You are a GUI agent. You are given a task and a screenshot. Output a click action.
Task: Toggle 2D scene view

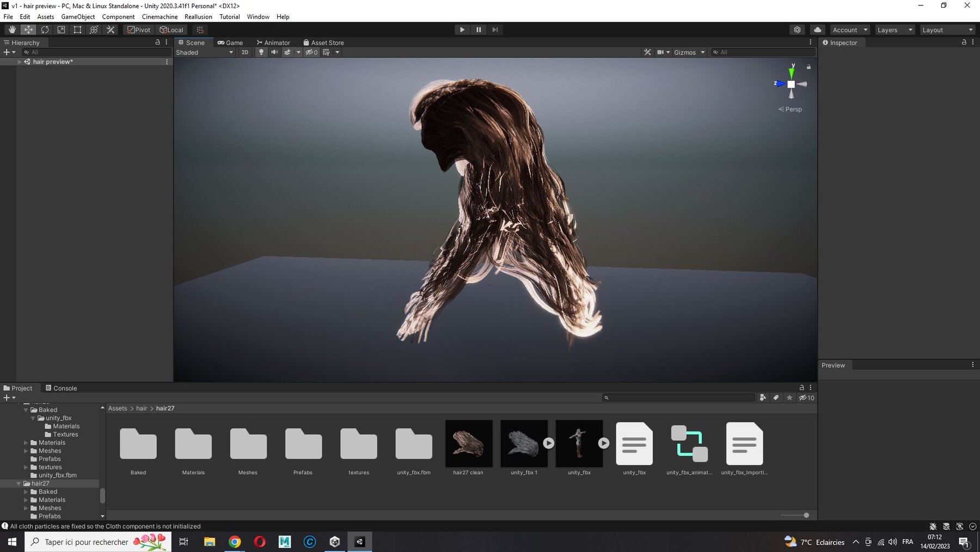point(245,52)
